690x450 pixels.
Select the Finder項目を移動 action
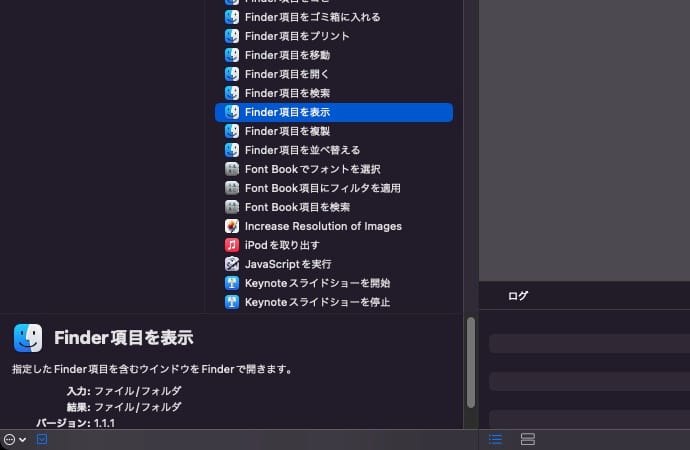coord(287,55)
